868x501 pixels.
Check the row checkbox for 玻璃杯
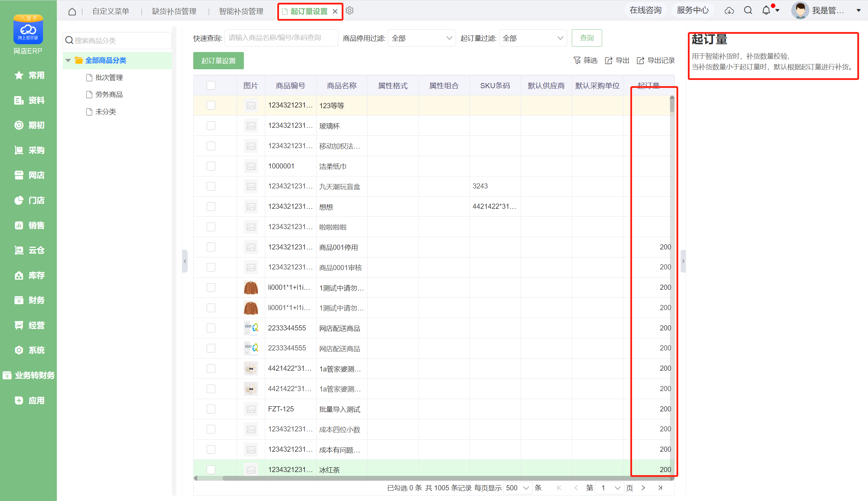tap(211, 126)
